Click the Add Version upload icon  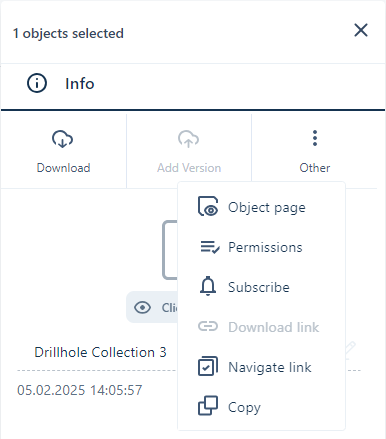(188, 139)
